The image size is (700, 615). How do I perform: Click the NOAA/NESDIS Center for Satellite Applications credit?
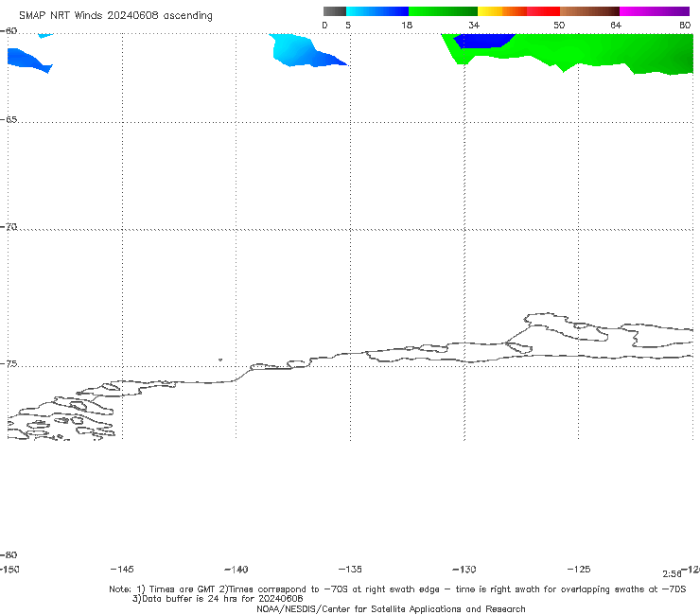pos(391,609)
